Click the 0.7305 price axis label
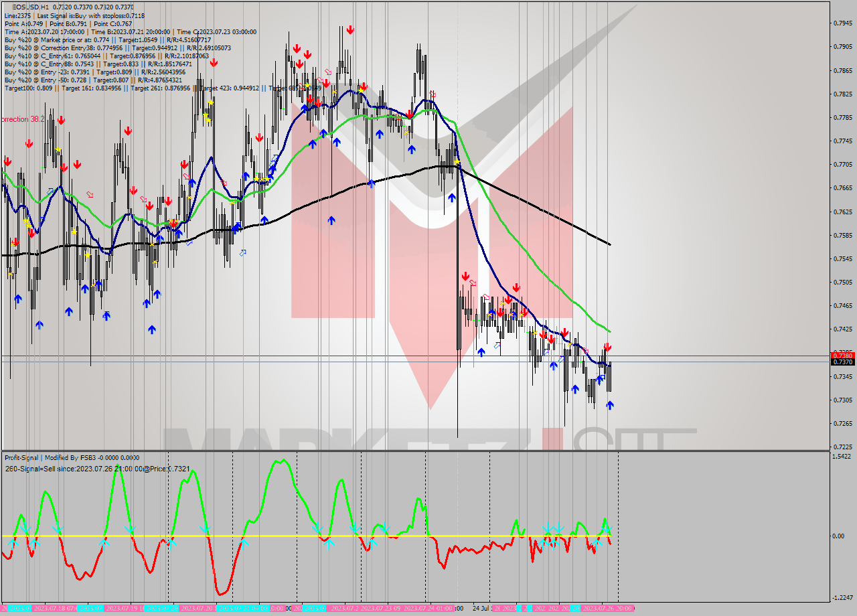The height and width of the screenshot is (616, 857). pyautogui.click(x=844, y=400)
